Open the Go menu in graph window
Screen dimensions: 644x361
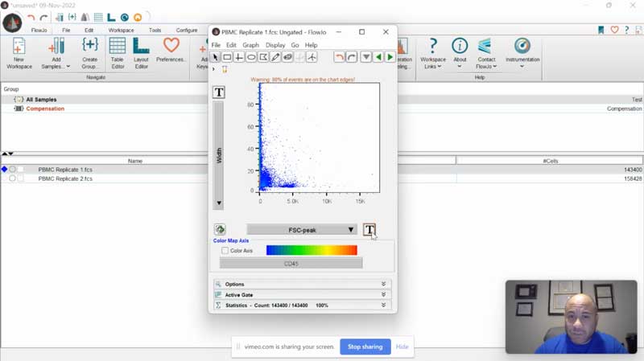click(295, 45)
